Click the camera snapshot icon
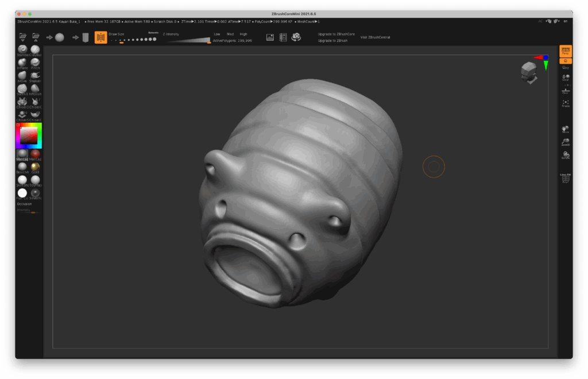588x379 pixels. 296,37
